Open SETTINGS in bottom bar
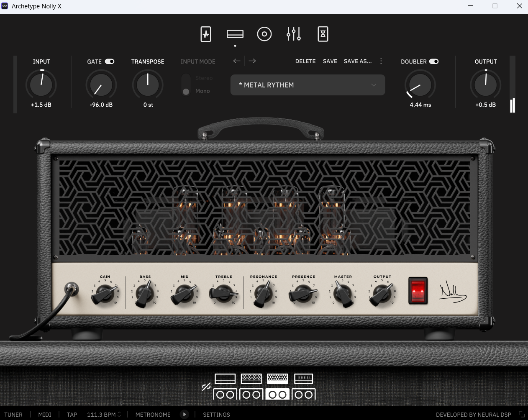 [216, 415]
